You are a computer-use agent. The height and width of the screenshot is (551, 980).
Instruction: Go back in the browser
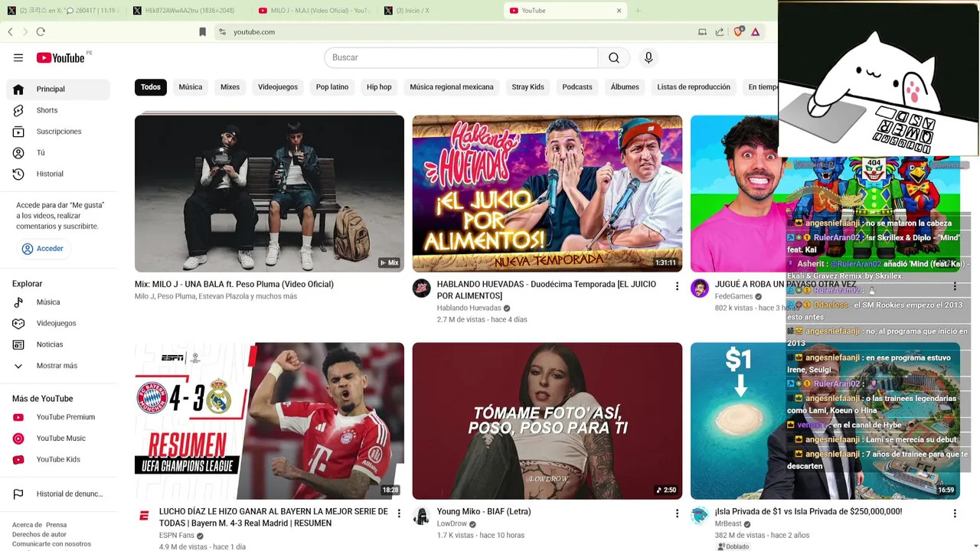(x=10, y=31)
